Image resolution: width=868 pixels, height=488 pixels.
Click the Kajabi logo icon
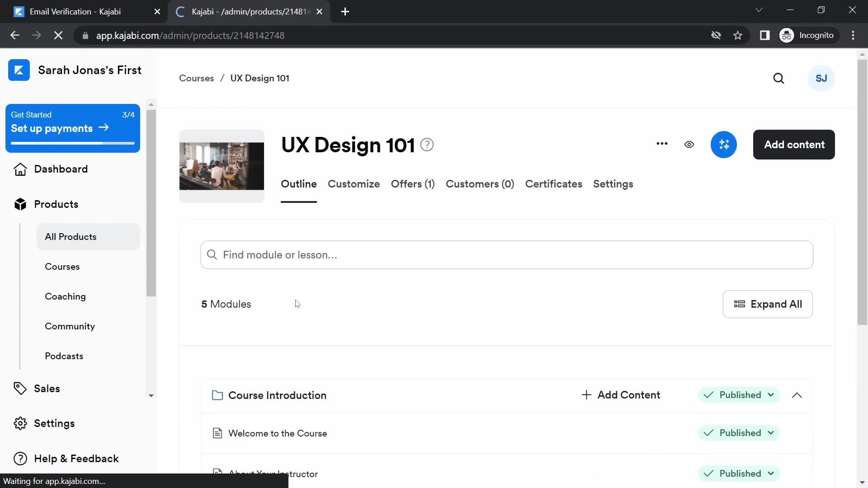tap(19, 70)
